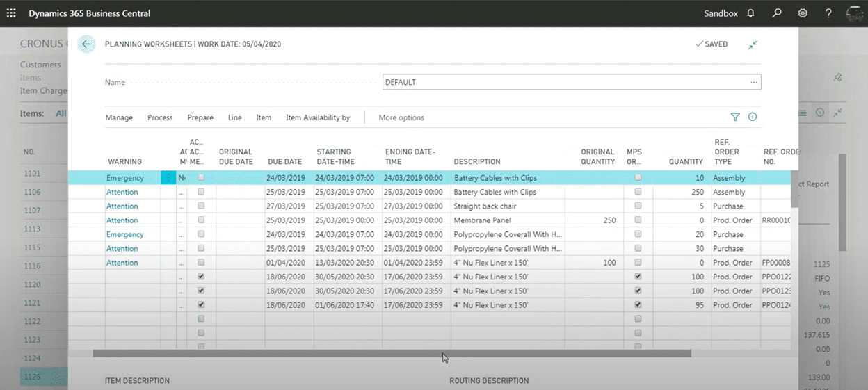This screenshot has height=390, width=868.
Task: Open the app launcher waffle icon
Action: coord(11,13)
